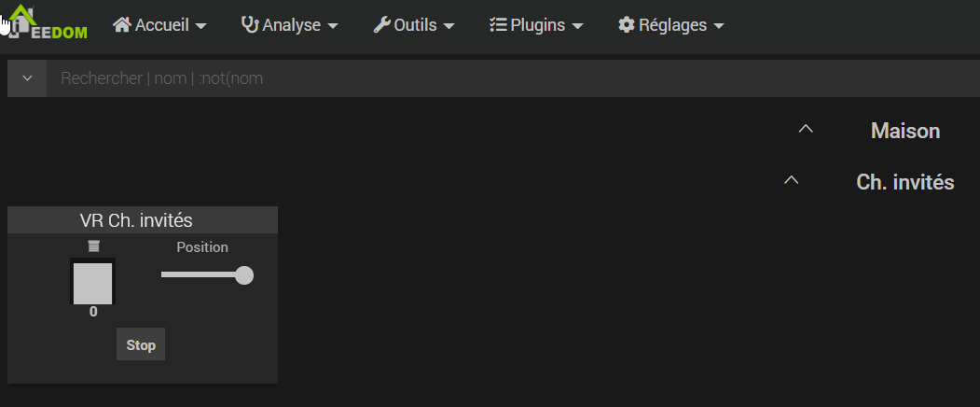Screen dimensions: 980x407
Task: Click the wrench icon beside Outils
Action: click(x=382, y=24)
